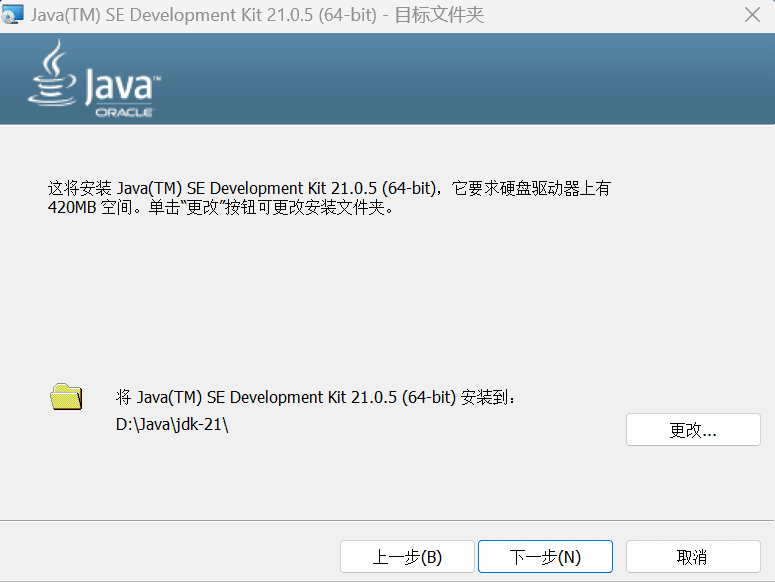Image resolution: width=775 pixels, height=582 pixels.
Task: Click the '将 Java(TM) SE Development Kit 21.0.5 (64-bit) 安装到' label
Action: point(315,397)
